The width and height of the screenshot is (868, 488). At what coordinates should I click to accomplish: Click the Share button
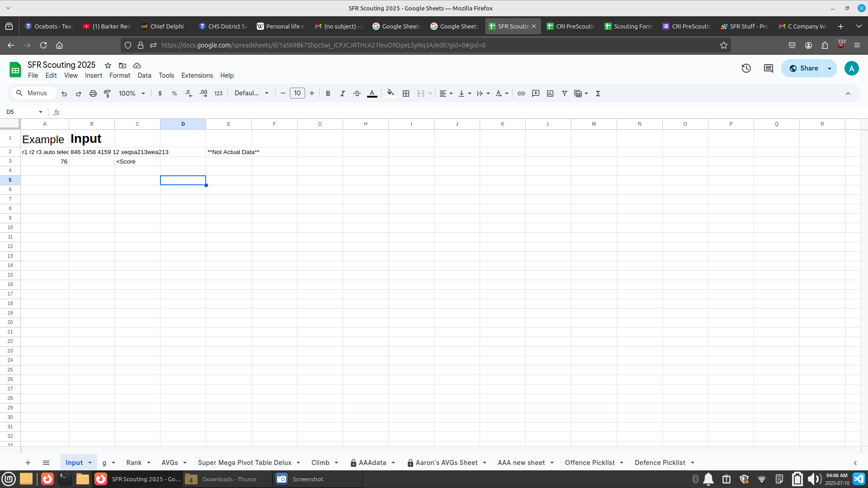click(803, 68)
